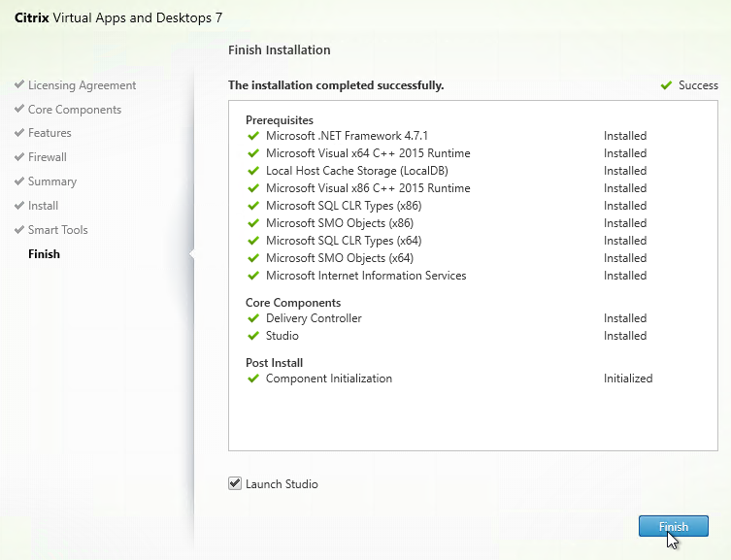
Task: Click the checkmark beside Licensing Agreement
Action: [x=19, y=84]
